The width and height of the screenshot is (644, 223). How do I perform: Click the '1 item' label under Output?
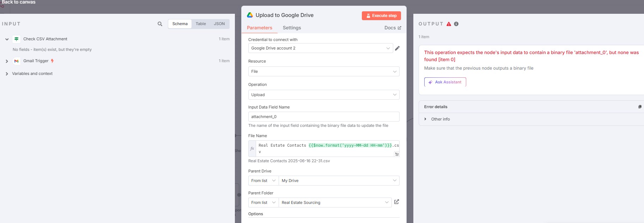424,37
